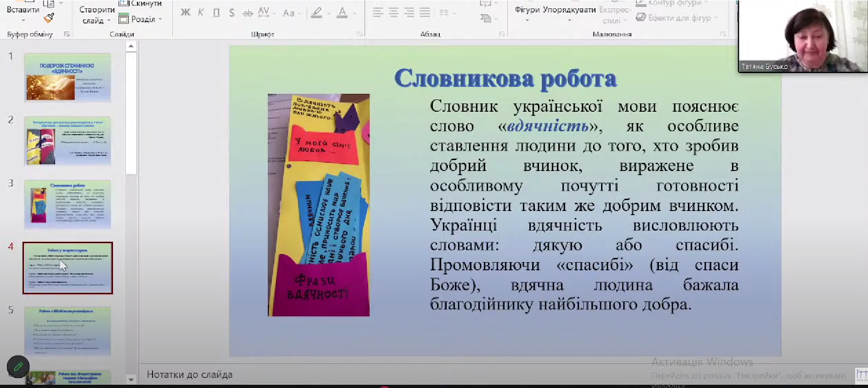
Task: Align text to the left
Action: pos(378,12)
